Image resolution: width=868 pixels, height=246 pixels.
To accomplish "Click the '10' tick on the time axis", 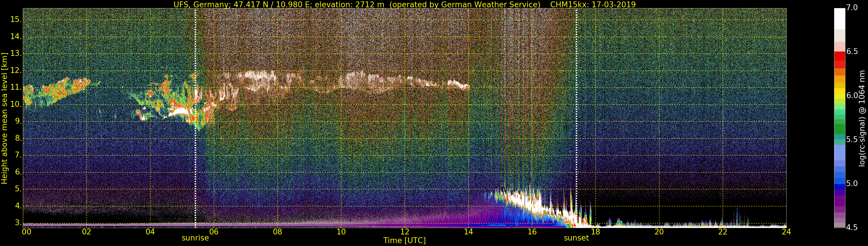I will tap(341, 232).
